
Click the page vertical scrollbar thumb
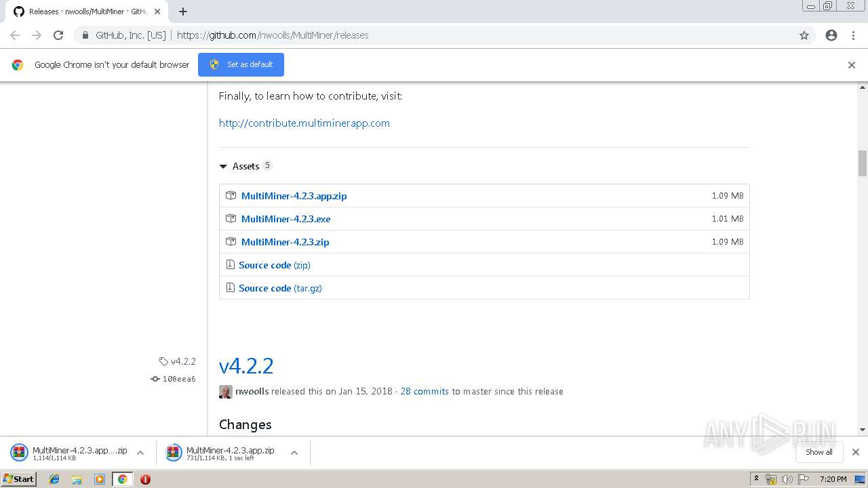(863, 163)
